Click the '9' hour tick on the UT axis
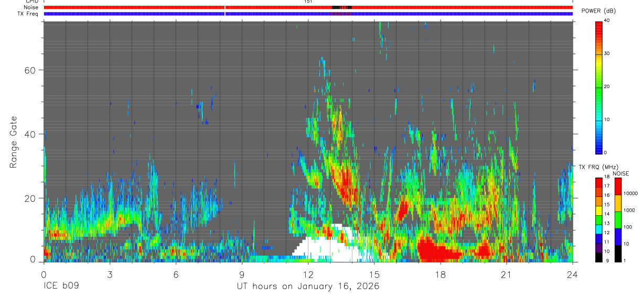The image size is (644, 297). tap(242, 274)
